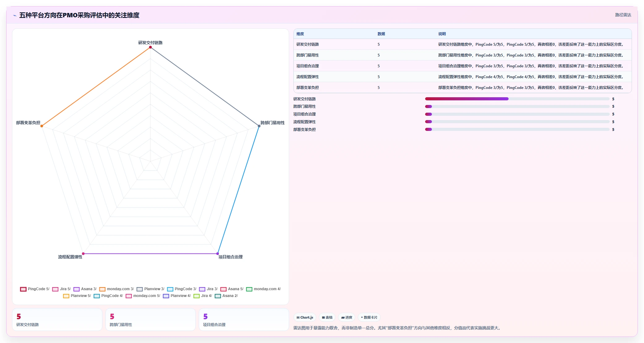Screen dimensions: 644x343
Task: Click the 维度 column header
Action: [x=300, y=34]
